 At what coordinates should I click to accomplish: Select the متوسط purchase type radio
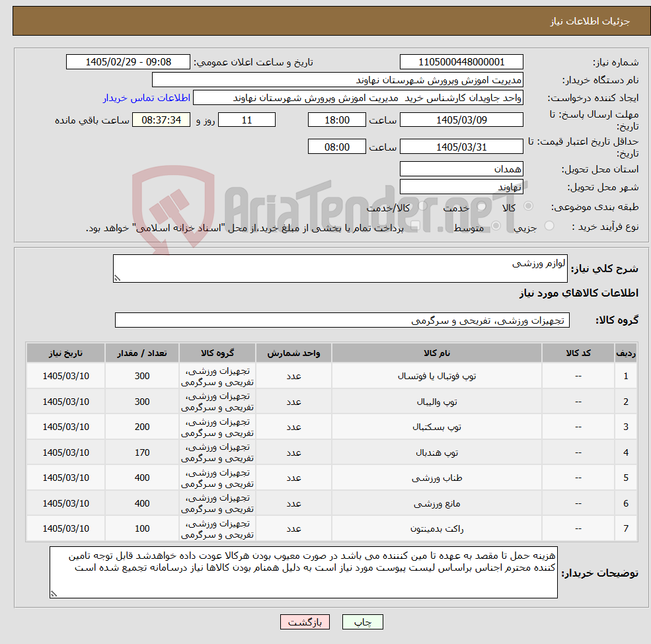tap(496, 226)
